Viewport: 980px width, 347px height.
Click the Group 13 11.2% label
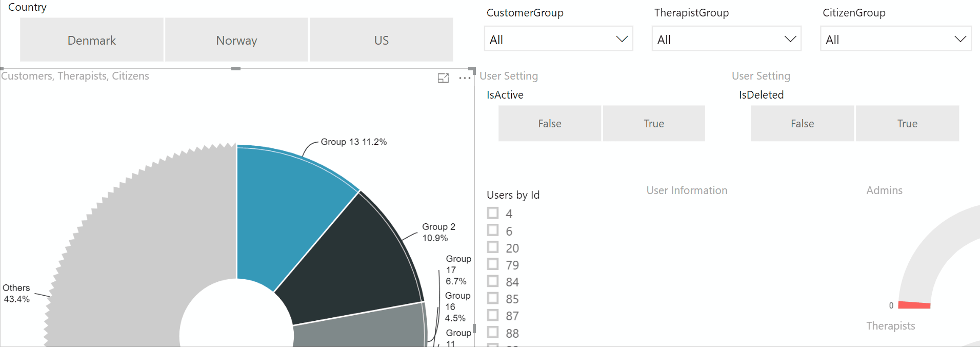click(354, 142)
